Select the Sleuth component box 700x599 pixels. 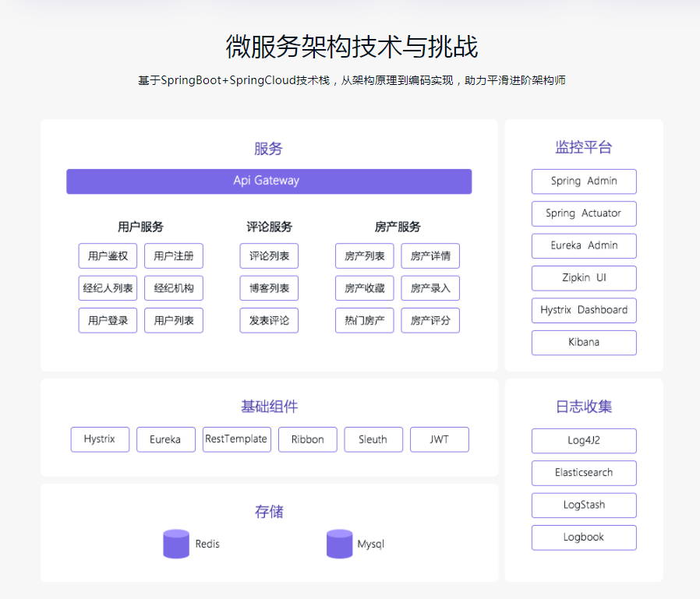(x=373, y=439)
